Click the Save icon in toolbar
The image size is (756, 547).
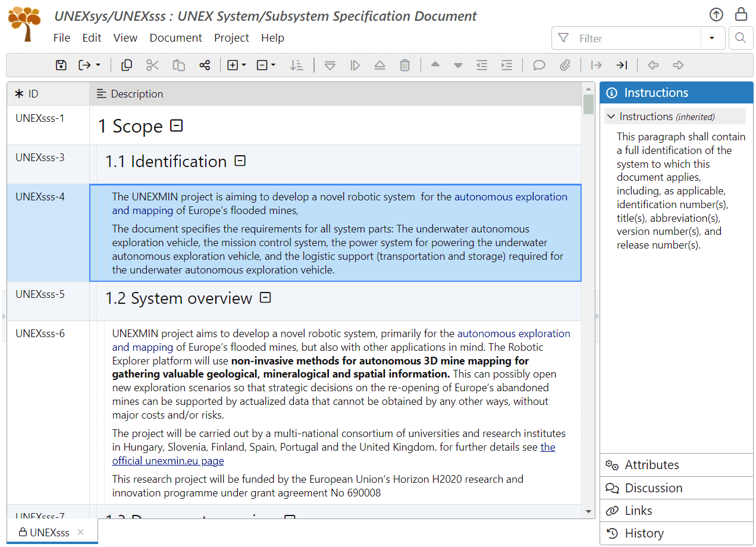(61, 65)
